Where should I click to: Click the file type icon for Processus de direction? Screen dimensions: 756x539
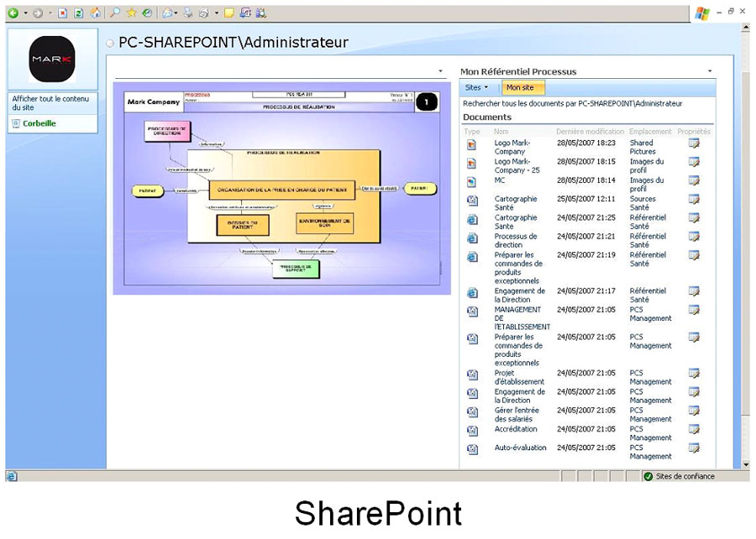point(472,238)
